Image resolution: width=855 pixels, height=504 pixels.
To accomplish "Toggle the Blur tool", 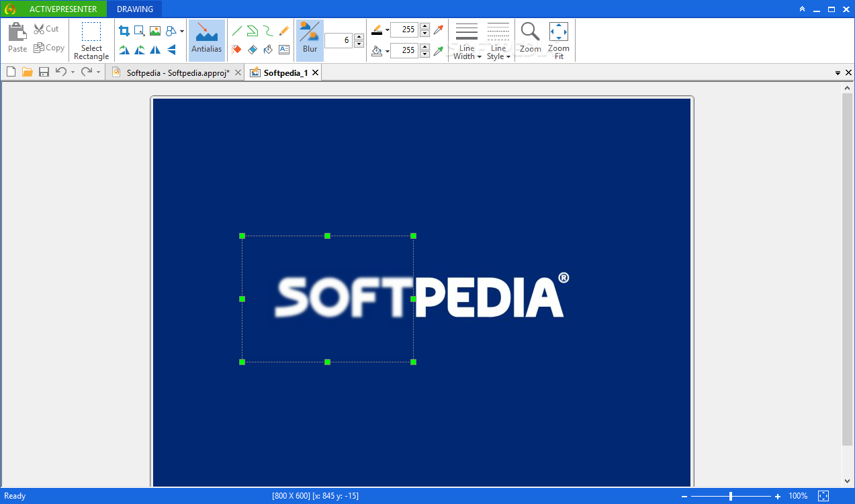I will coord(310,40).
